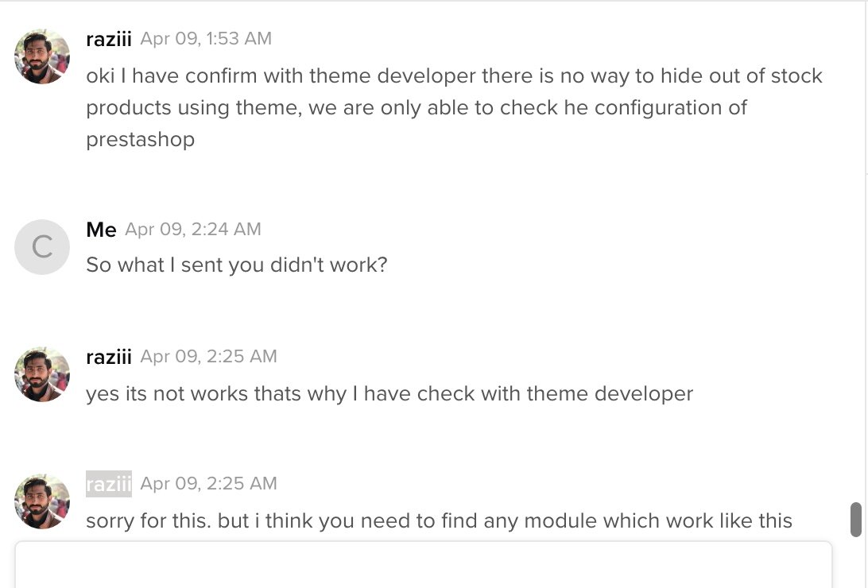Click raziii's avatar beside 'yes its not works'
Image resolution: width=868 pixels, height=588 pixels.
pyautogui.click(x=42, y=374)
